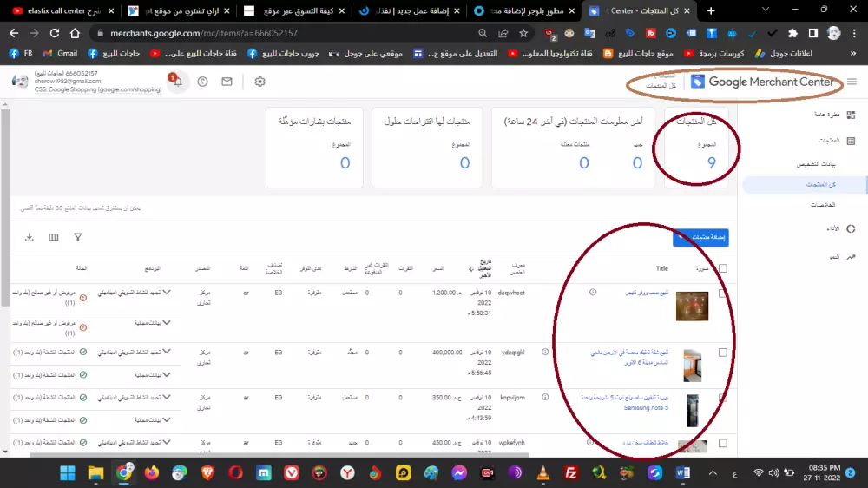
Task: Open Products section in sidebar
Action: tap(828, 141)
